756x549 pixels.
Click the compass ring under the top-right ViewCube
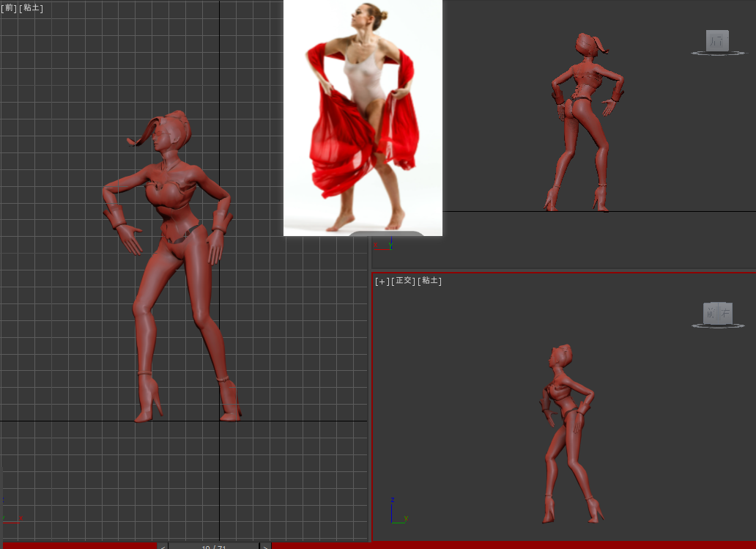717,54
